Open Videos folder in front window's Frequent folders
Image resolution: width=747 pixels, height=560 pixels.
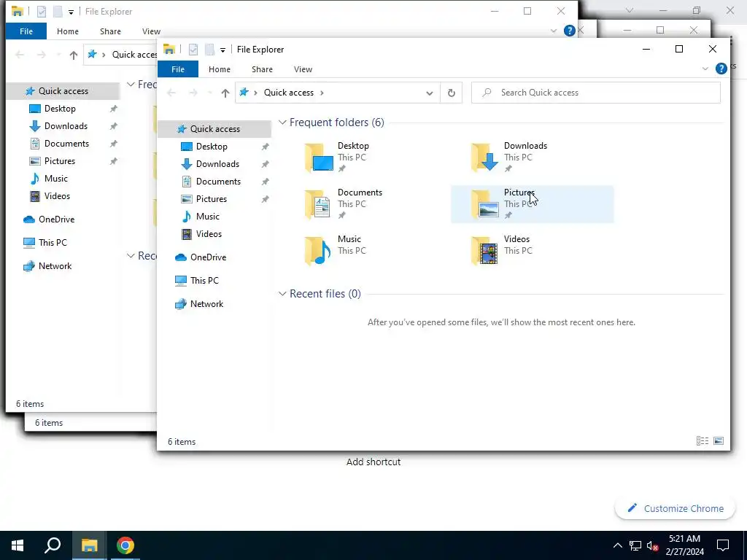click(x=531, y=251)
